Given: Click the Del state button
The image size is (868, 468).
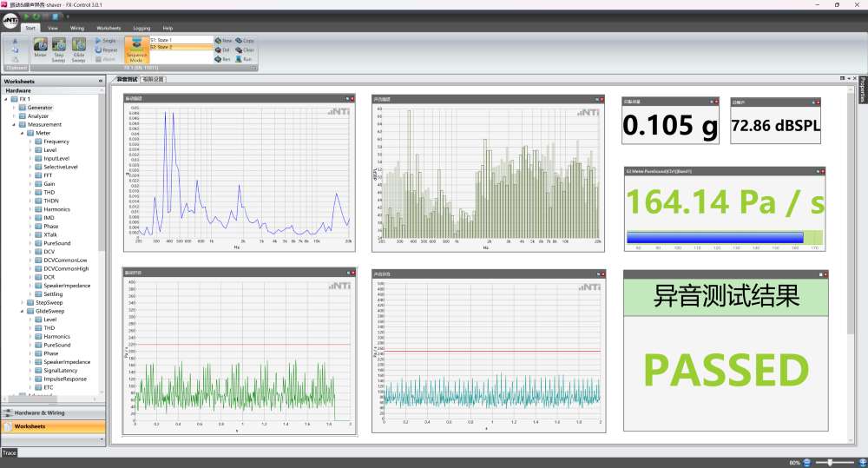Looking at the screenshot, I should pyautogui.click(x=222, y=50).
